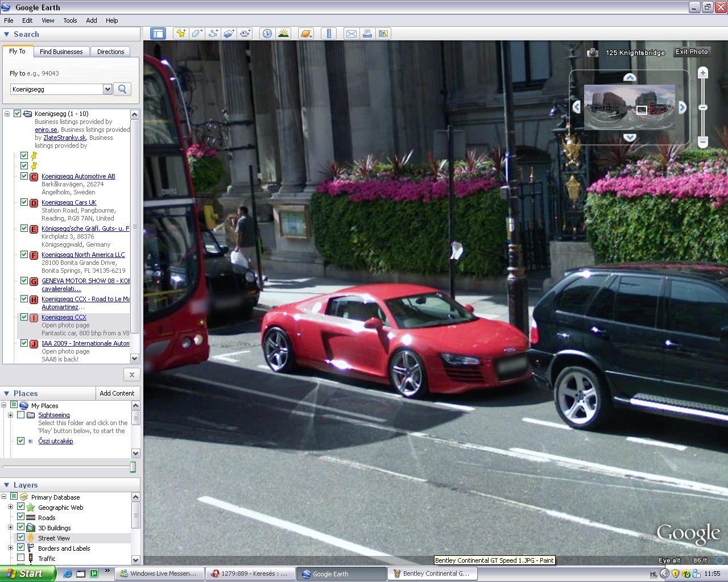Enable the Traffic layer
728x582 pixels.
coord(20,559)
